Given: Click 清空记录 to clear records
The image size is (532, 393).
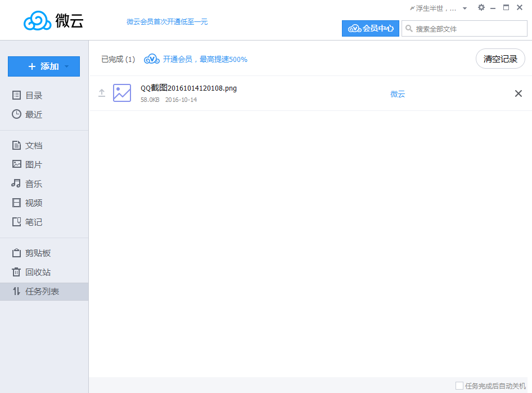Looking at the screenshot, I should 500,58.
